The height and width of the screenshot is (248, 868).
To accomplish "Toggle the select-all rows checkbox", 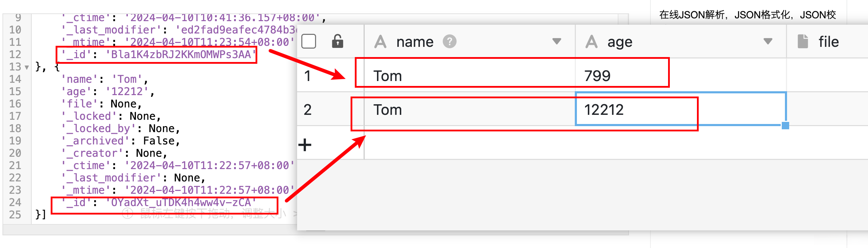I will pyautogui.click(x=309, y=42).
